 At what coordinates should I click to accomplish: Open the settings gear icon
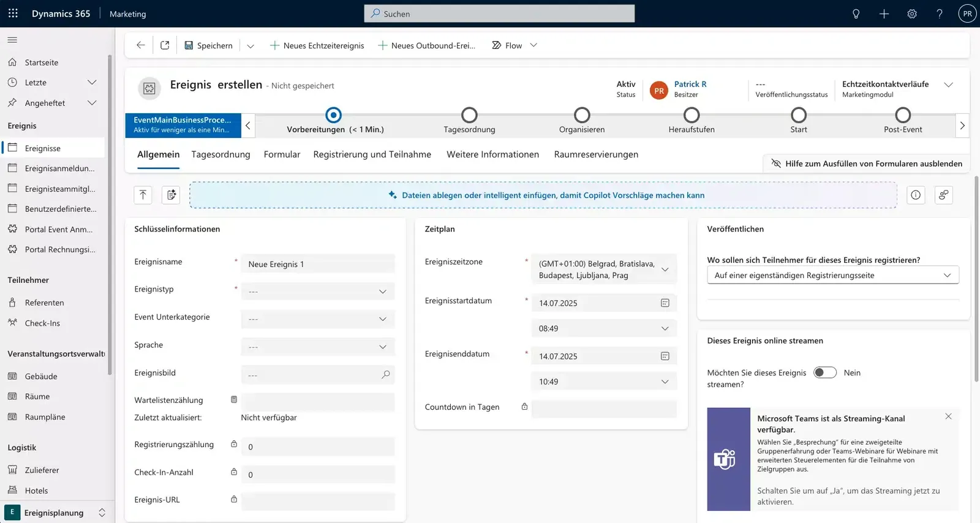pyautogui.click(x=912, y=13)
